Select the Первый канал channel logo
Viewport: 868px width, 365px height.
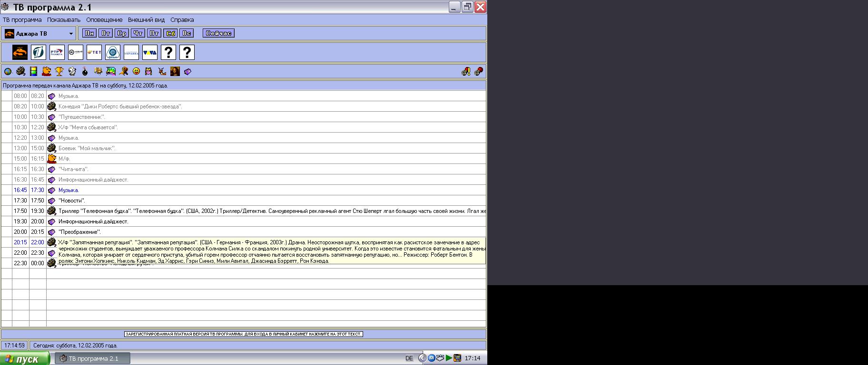tap(39, 52)
